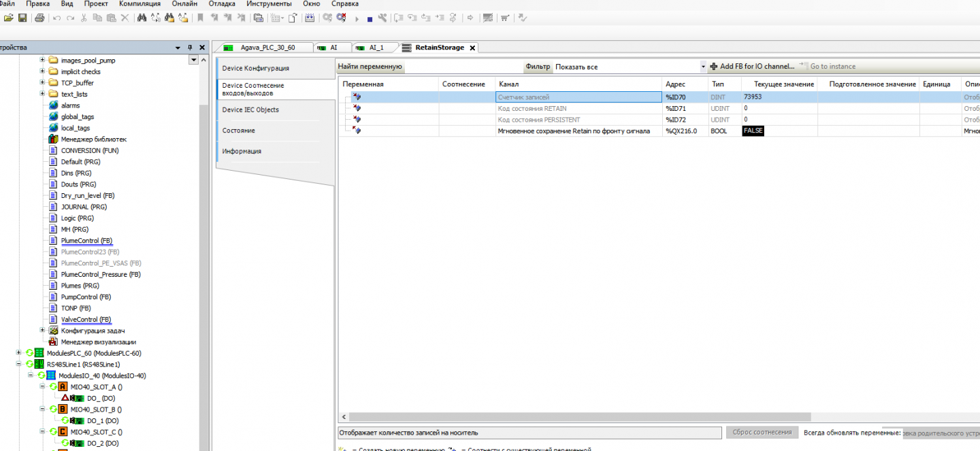This screenshot has width=980, height=451.
Task: Click the Open project toolbar icon
Action: [x=10, y=18]
